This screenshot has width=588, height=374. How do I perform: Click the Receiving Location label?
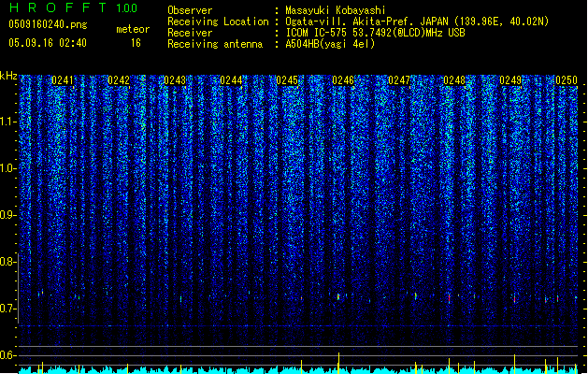[218, 22]
